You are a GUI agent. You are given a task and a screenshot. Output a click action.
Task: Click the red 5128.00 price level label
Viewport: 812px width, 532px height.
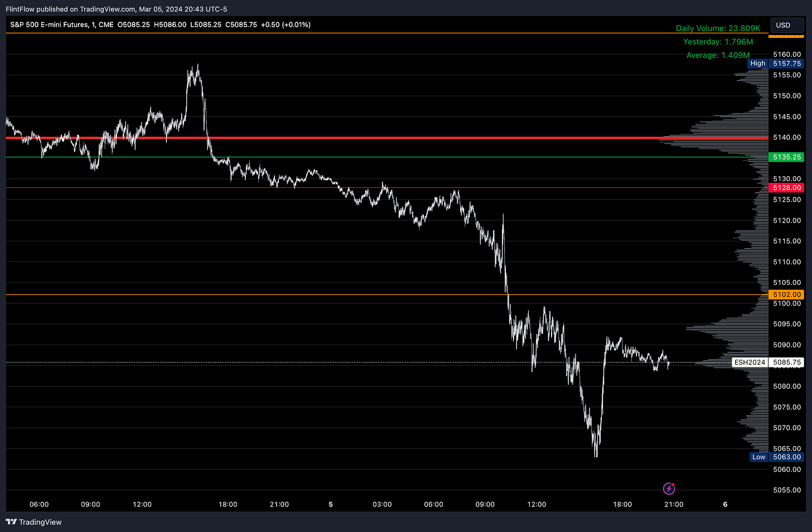(x=786, y=188)
